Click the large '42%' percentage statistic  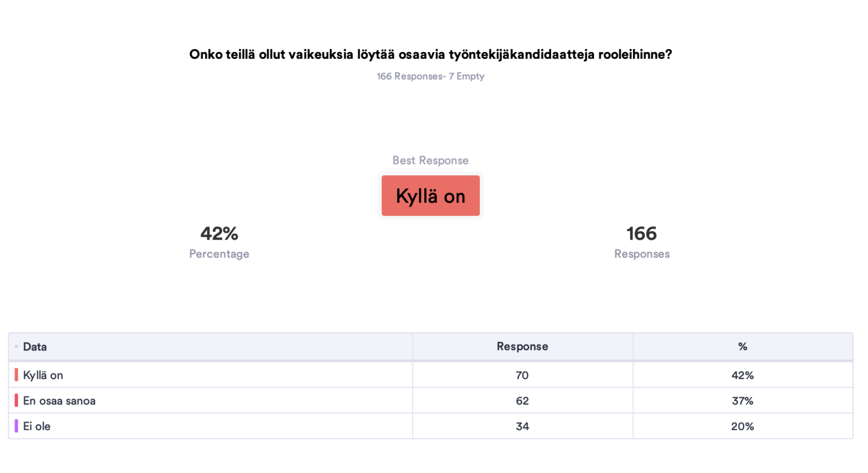click(219, 233)
